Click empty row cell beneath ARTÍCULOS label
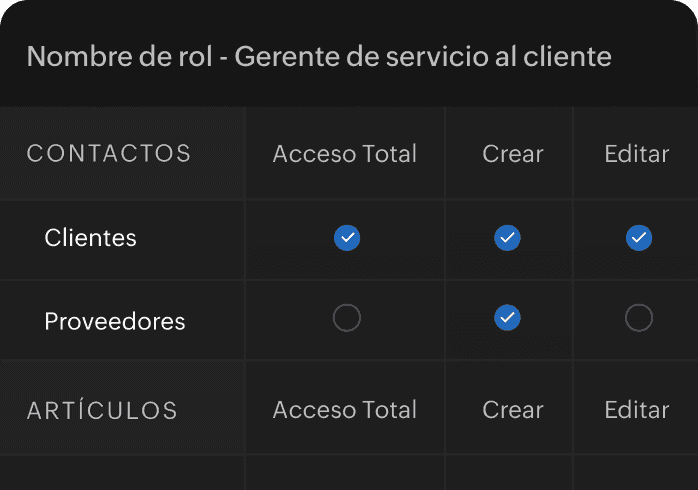 [122, 473]
